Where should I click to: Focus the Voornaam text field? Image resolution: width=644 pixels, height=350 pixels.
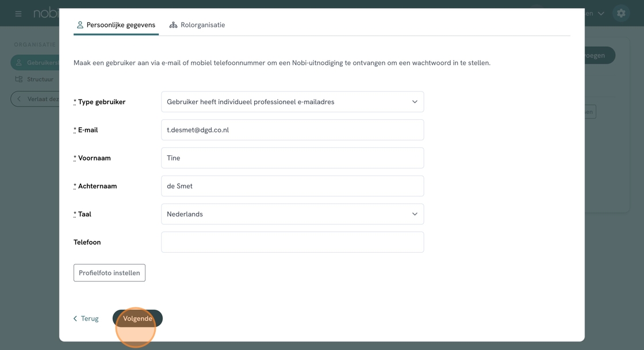click(x=292, y=158)
